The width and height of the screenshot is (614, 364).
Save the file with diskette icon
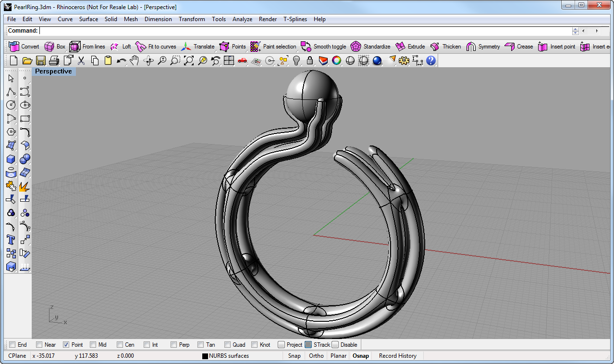[x=40, y=61]
